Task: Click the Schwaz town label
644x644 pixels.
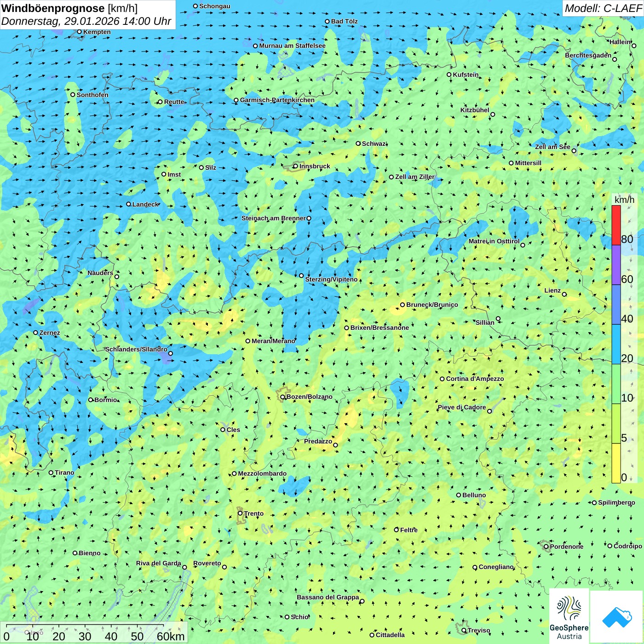Action: 374,144
